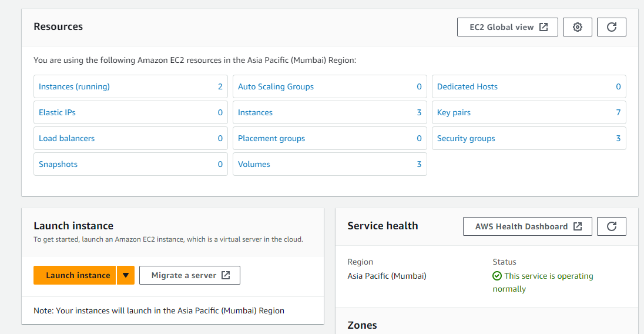Open Key pairs resource
Image resolution: width=644 pixels, height=334 pixels.
point(454,112)
